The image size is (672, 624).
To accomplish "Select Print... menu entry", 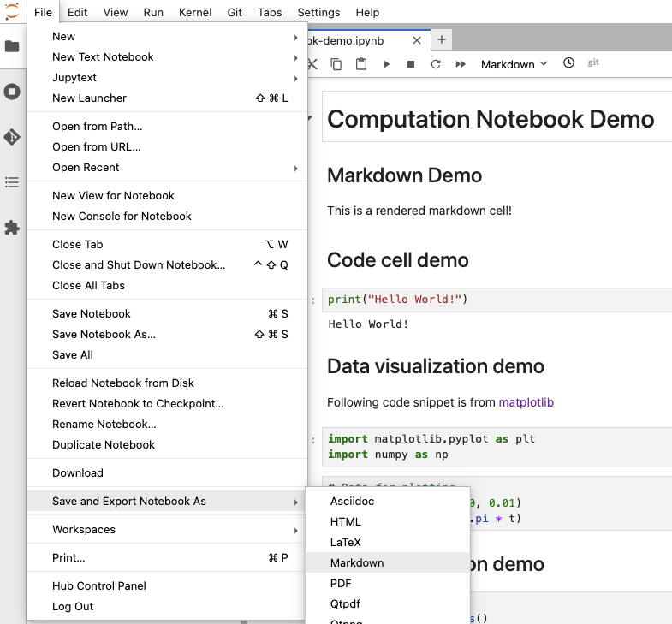I will (167, 557).
